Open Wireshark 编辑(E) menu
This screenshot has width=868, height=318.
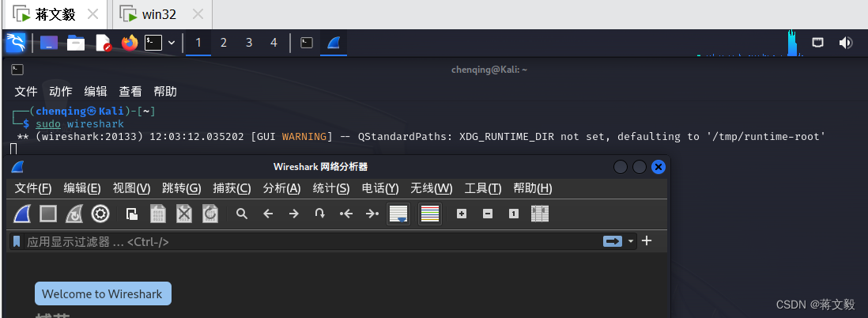82,188
